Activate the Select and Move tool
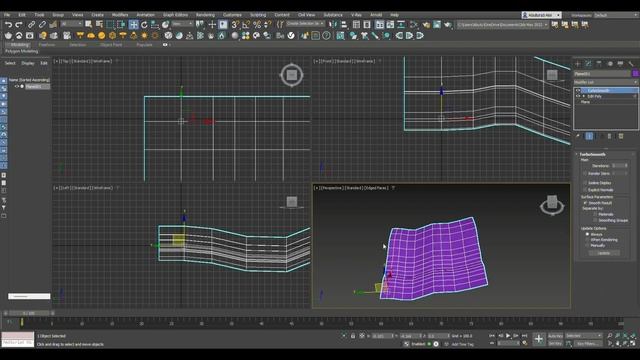This screenshot has height=360, width=640. point(133,25)
